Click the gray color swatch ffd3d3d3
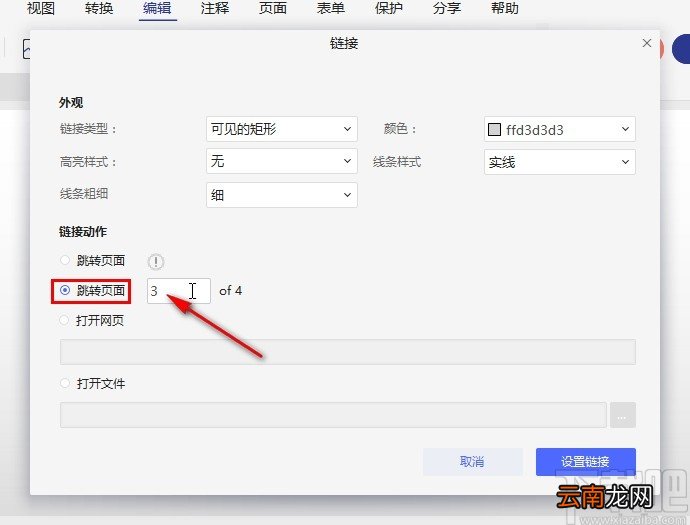Image resolution: width=690 pixels, height=525 pixels. pyautogui.click(x=495, y=129)
